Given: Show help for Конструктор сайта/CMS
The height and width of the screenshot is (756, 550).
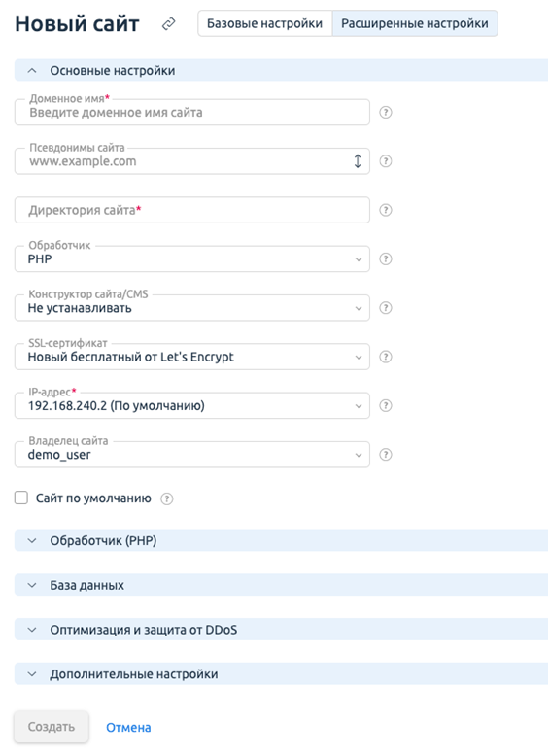Looking at the screenshot, I should pos(385,308).
